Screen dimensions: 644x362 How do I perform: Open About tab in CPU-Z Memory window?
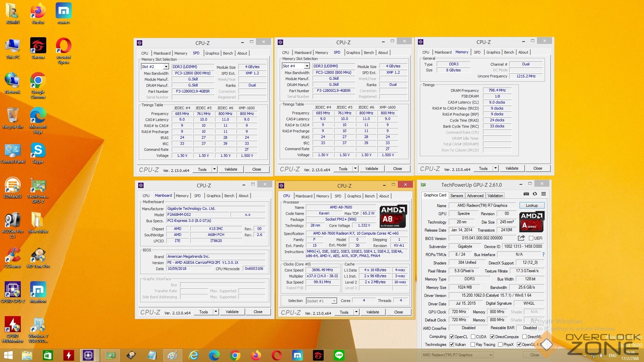[x=523, y=52]
